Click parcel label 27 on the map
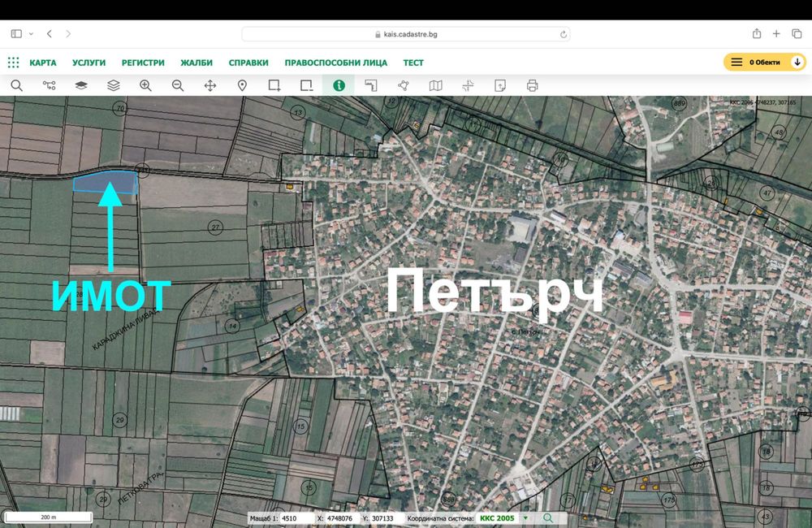Screen dimensions: 812x528 pyautogui.click(x=215, y=227)
